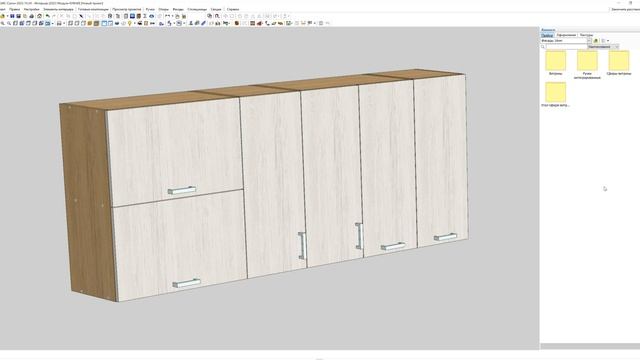Click the button at top-right of menu bar
The width and height of the screenshot is (640, 360).
coord(625,9)
